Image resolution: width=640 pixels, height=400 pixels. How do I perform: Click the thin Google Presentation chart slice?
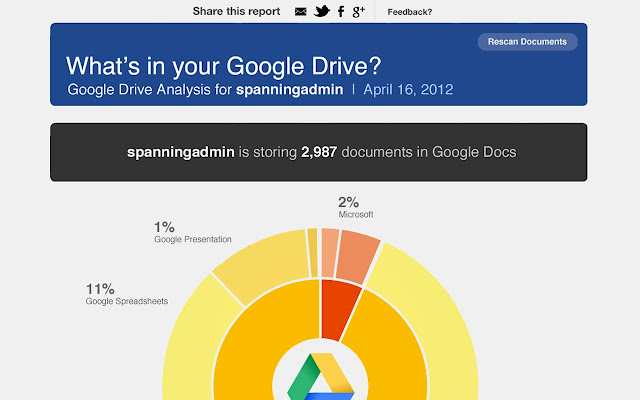(313, 253)
